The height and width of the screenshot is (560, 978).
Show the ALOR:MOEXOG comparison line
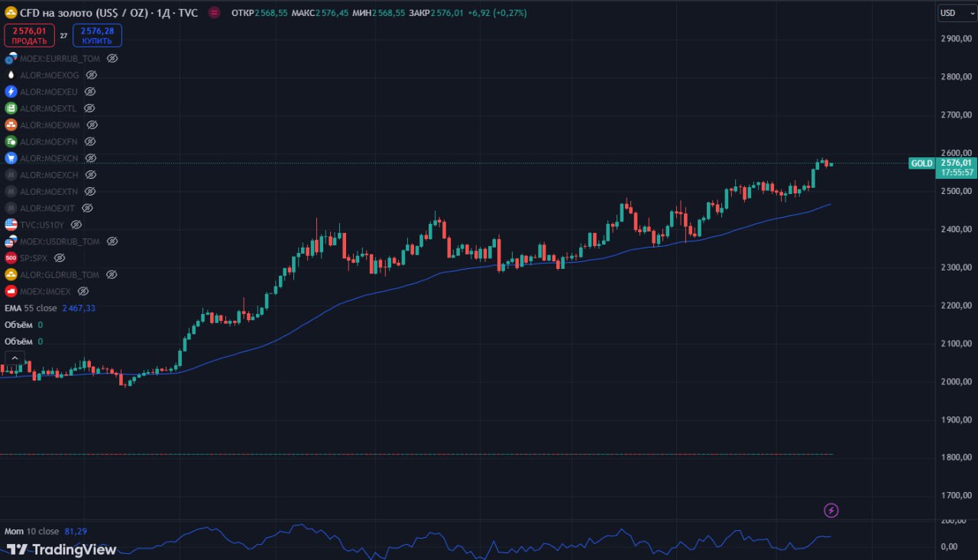91,75
